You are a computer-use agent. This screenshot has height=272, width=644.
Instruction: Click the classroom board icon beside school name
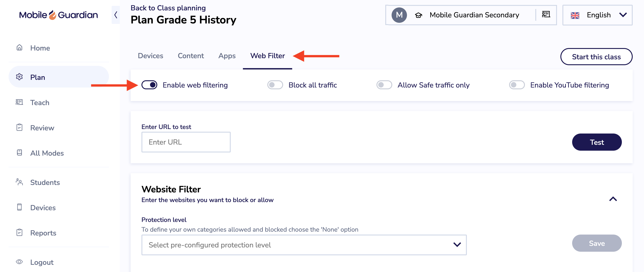tap(546, 14)
